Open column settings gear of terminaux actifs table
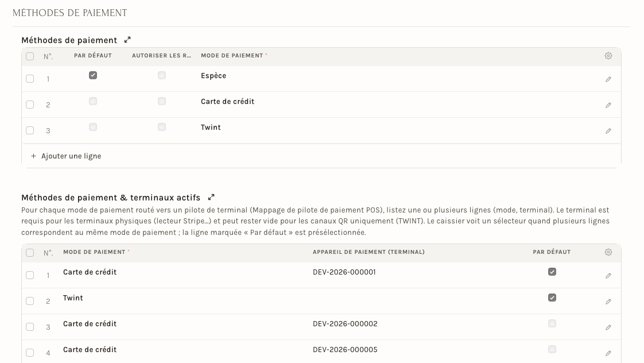 608,252
